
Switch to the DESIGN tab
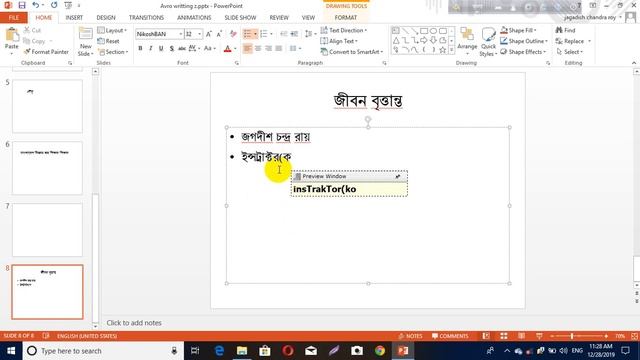(106, 18)
